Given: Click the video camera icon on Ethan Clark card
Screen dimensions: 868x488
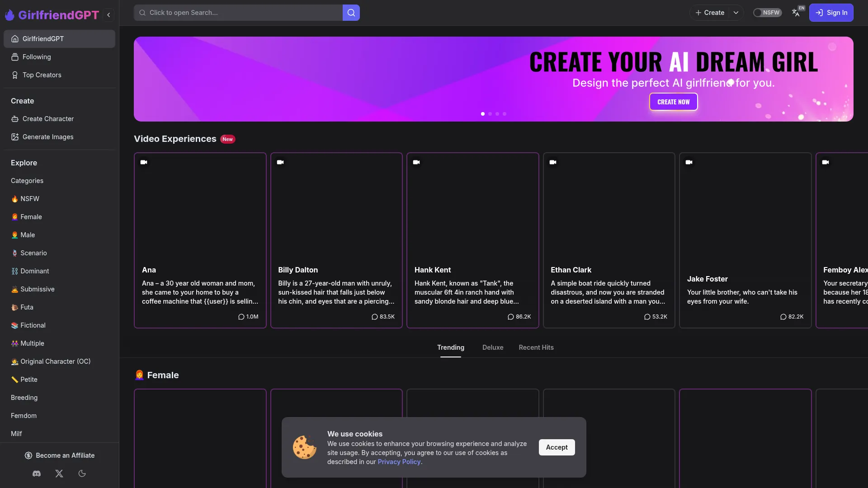Looking at the screenshot, I should coord(553,162).
